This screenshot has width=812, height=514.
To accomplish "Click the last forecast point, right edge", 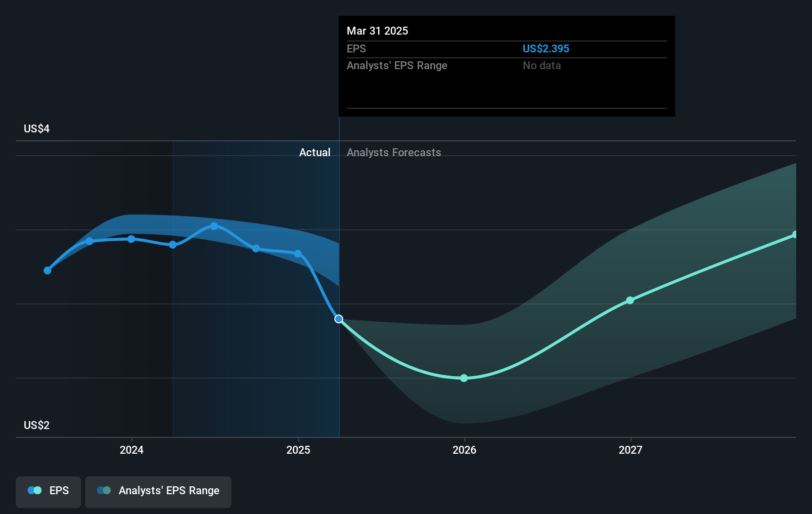I will pos(795,235).
